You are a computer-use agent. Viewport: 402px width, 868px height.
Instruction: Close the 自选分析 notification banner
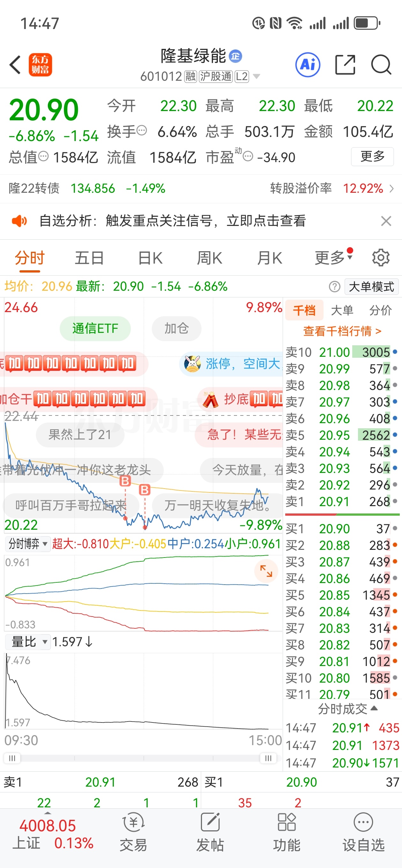pos(386,221)
